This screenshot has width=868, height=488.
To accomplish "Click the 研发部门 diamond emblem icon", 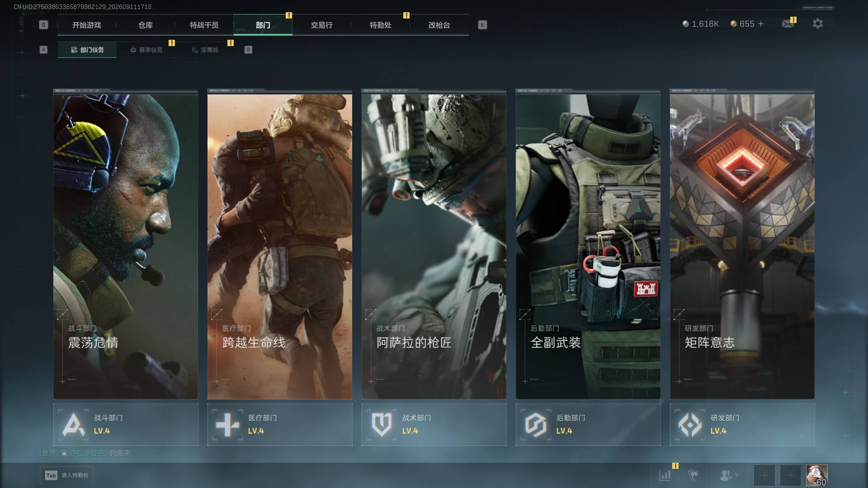I will coord(690,425).
